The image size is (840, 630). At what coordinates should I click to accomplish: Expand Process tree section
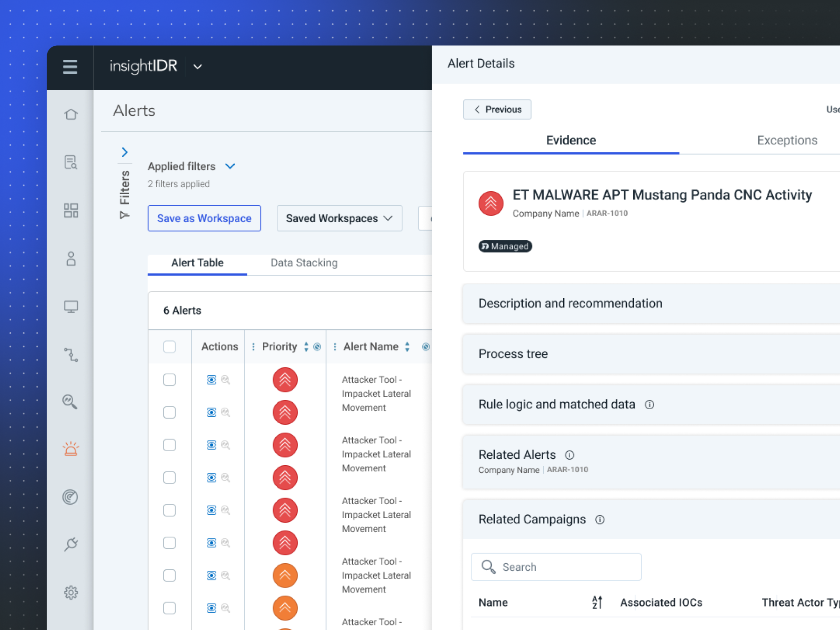click(651, 354)
